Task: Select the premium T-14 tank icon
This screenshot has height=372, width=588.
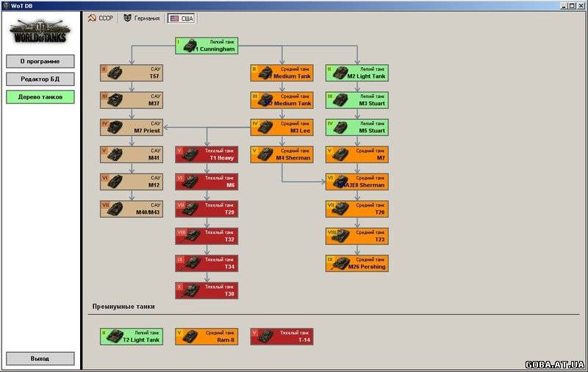Action: (265, 337)
